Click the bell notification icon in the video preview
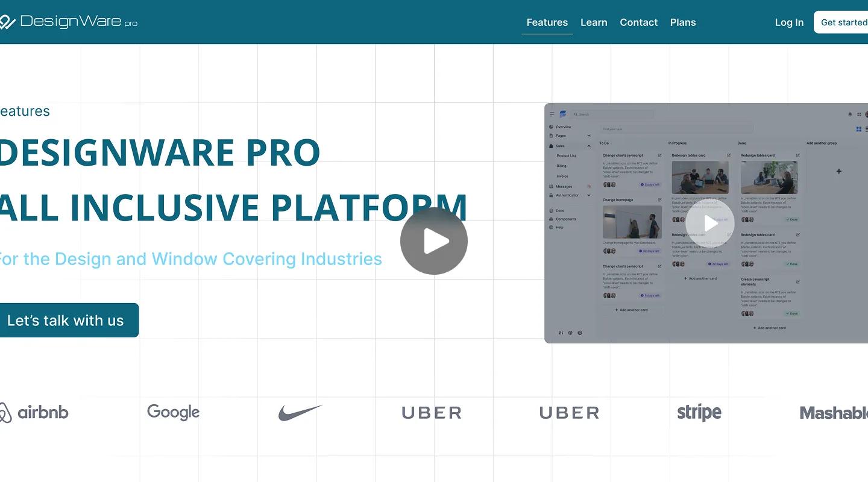This screenshot has width=868, height=482. click(x=850, y=114)
